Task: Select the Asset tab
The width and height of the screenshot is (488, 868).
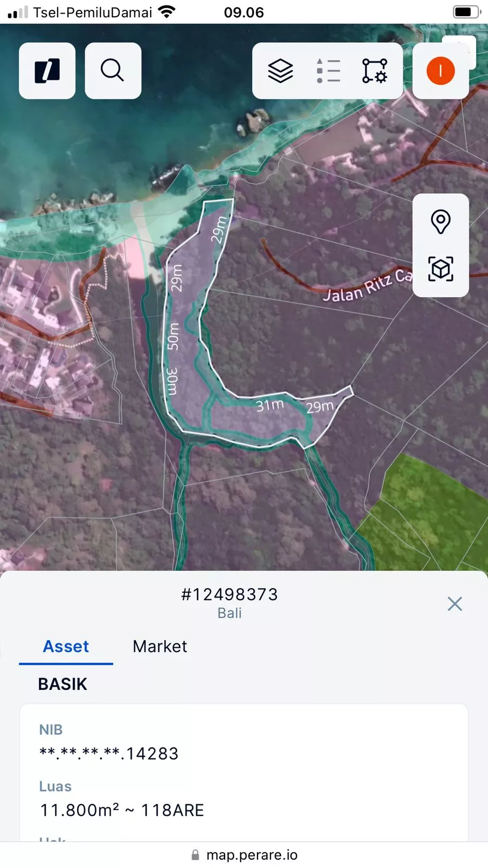Action: [x=66, y=647]
